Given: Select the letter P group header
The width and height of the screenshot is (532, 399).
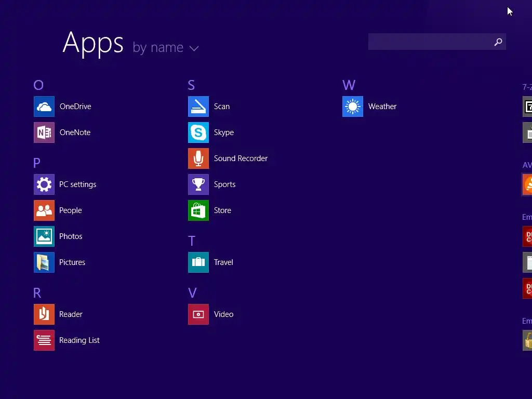Looking at the screenshot, I should (37, 163).
